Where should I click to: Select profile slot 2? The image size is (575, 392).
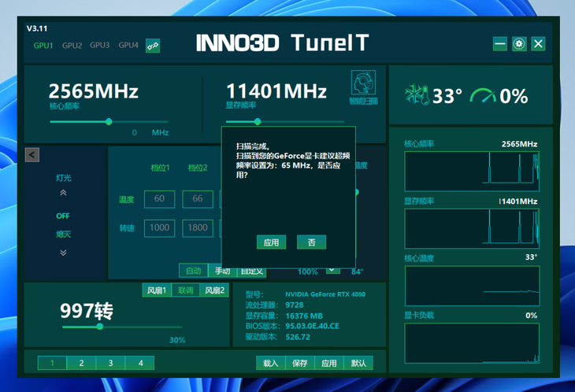click(81, 363)
